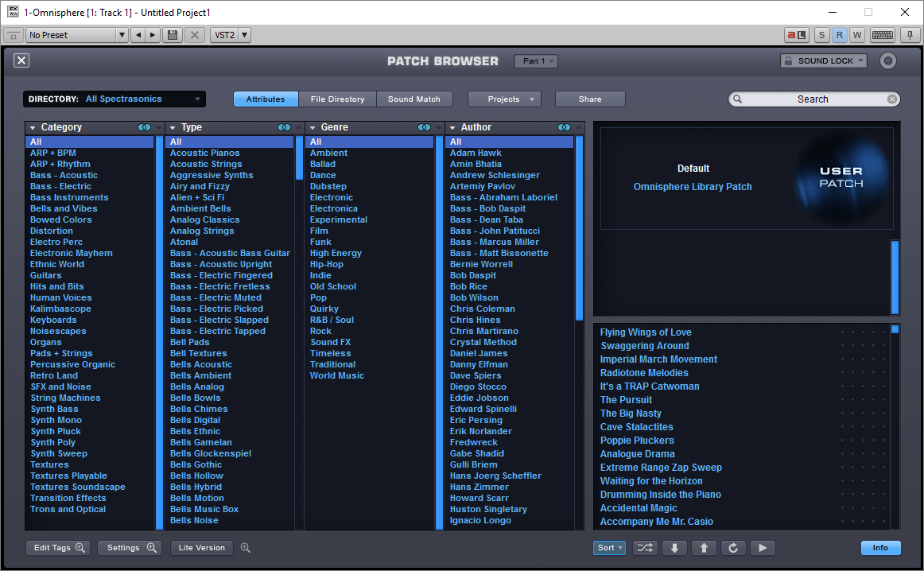The width and height of the screenshot is (924, 571).
Task: Select patch It's a TRAP Catwoman
Action: [x=650, y=386]
